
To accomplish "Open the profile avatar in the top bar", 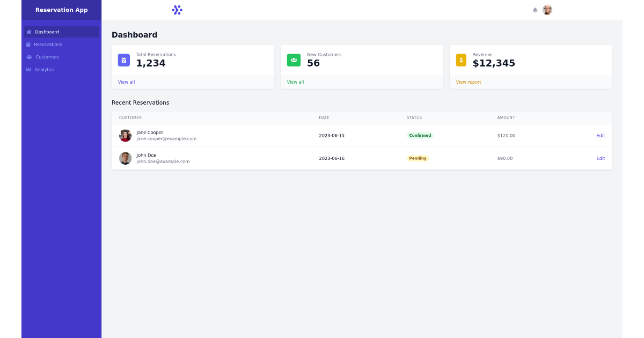I will point(547,10).
